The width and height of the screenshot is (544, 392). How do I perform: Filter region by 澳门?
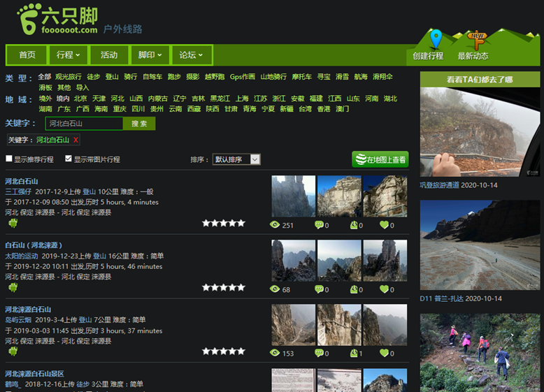343,109
